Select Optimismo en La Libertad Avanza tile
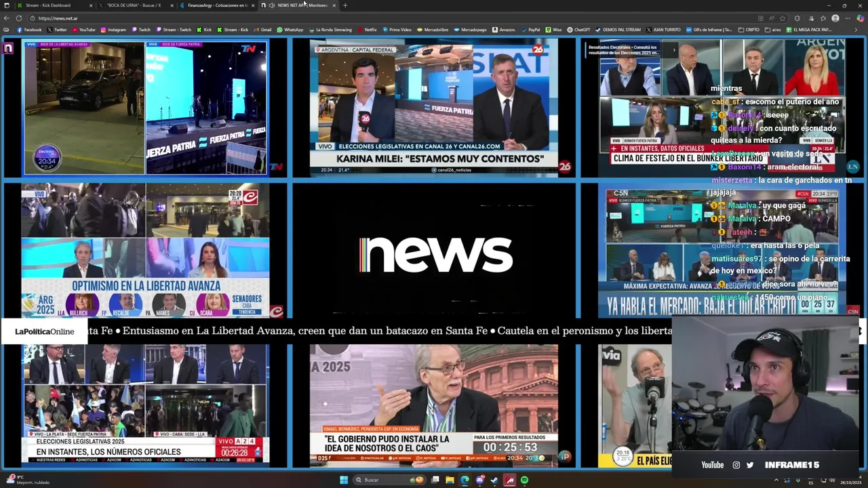This screenshot has width=868, height=488. coord(145,250)
